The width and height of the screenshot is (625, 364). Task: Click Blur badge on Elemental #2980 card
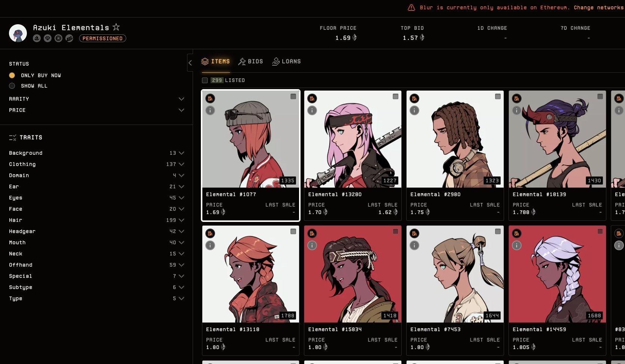(414, 98)
